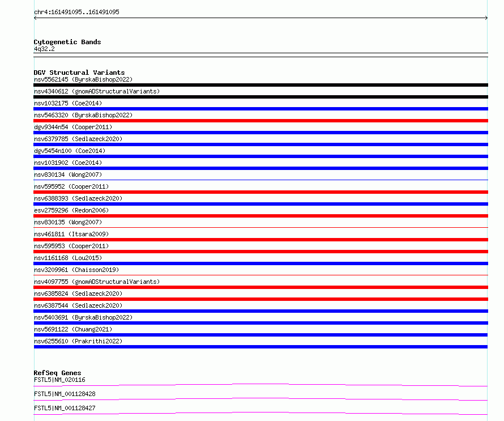504x421 pixels.
Task: Click the red bar under esv2759296
Action: pos(260,216)
